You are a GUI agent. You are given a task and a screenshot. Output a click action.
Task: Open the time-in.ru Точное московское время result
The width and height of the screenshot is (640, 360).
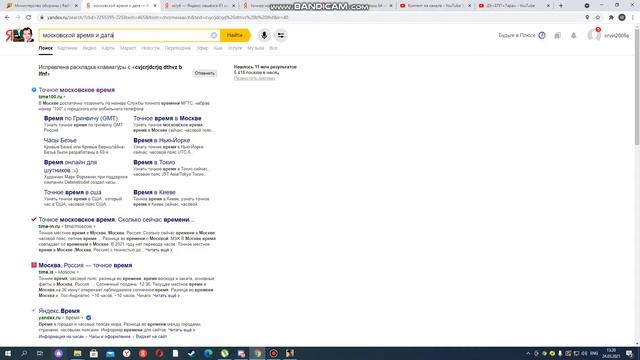click(x=116, y=220)
